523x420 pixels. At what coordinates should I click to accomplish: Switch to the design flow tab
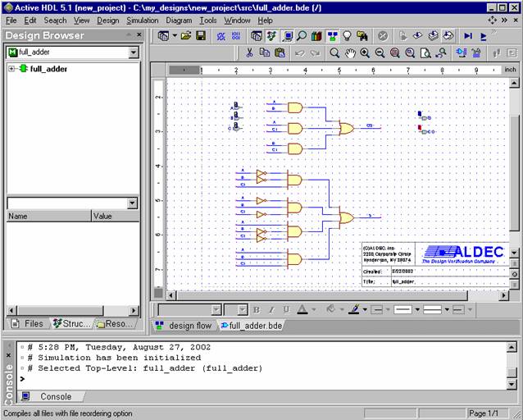click(x=184, y=326)
